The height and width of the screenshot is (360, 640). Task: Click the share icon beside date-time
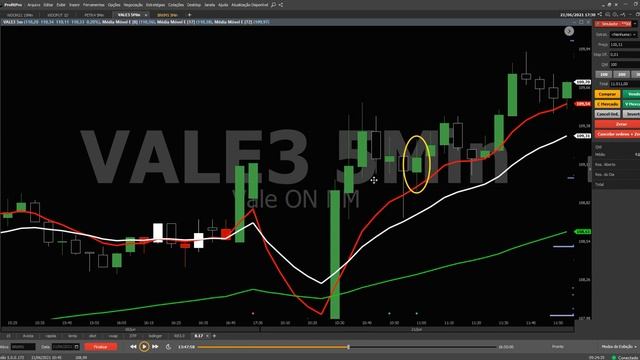(x=600, y=15)
